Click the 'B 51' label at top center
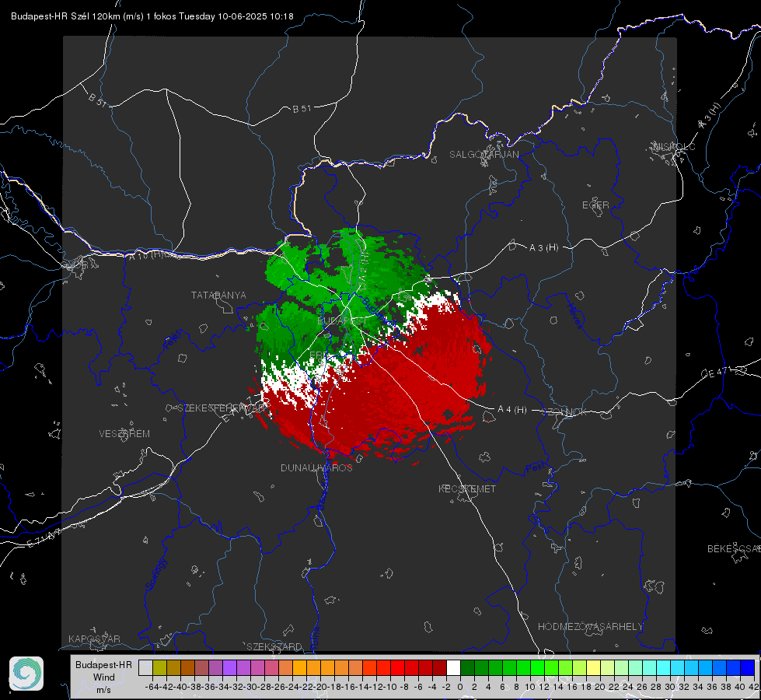The width and height of the screenshot is (761, 700). point(302,109)
